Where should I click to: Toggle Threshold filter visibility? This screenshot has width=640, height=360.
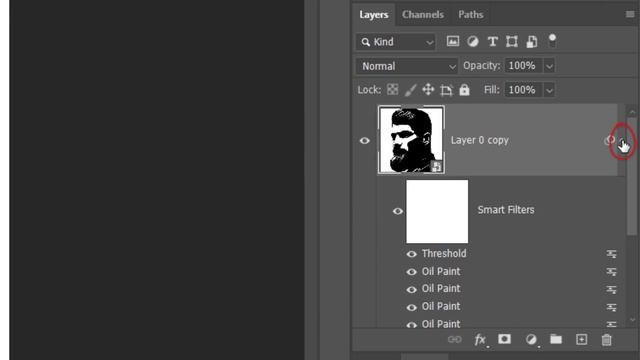click(x=411, y=254)
